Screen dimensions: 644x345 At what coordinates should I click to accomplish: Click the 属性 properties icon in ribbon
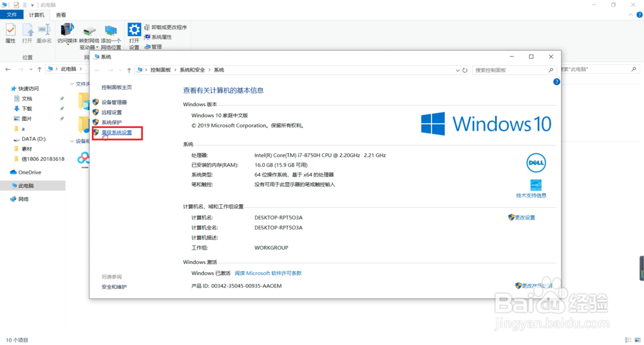10,33
